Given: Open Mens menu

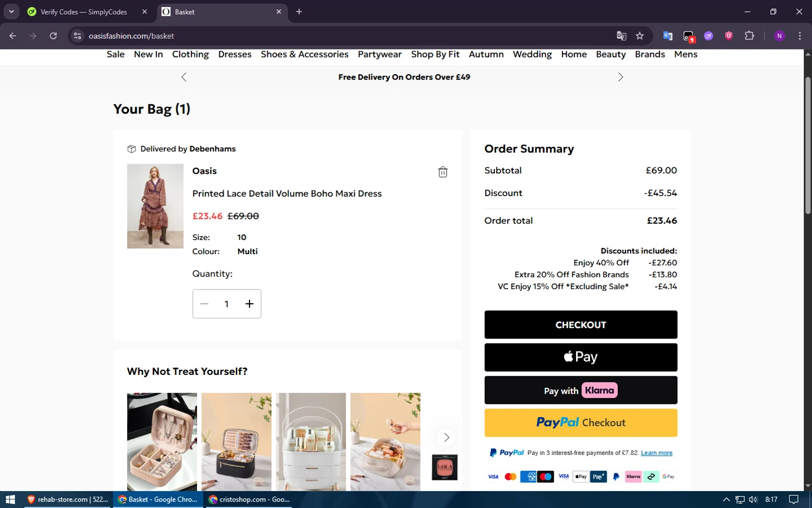Looking at the screenshot, I should tap(686, 54).
